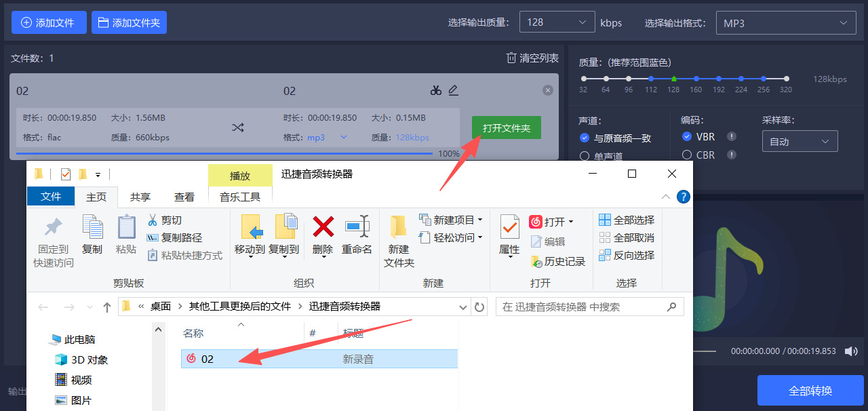This screenshot has width=868, height=411.
Task: Switch to the 查看 ribbon tab
Action: point(184,197)
